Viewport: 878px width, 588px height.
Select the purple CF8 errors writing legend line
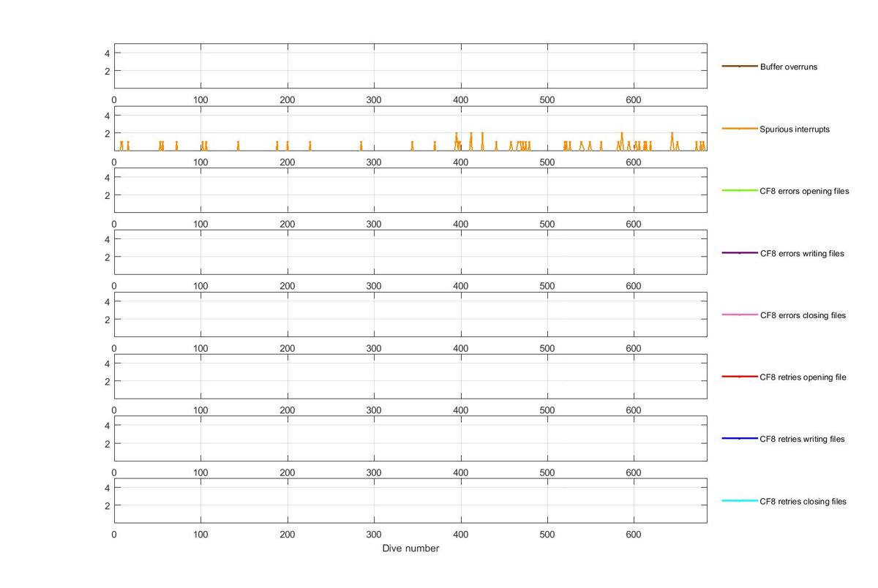(x=740, y=253)
